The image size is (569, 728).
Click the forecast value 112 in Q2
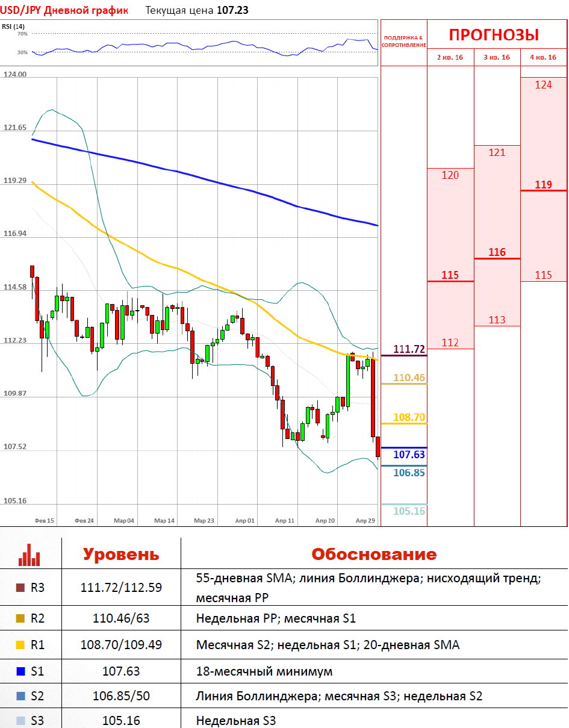[x=450, y=343]
